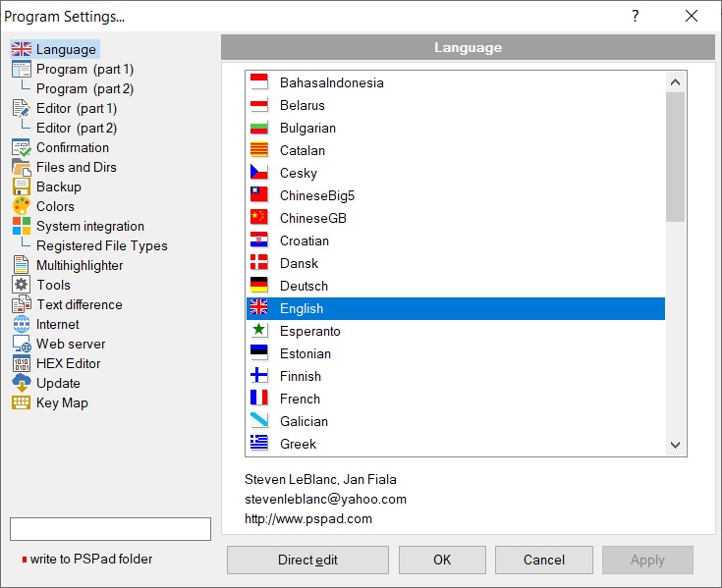Click the French flag icon
Image resolution: width=722 pixels, height=588 pixels.
[x=258, y=398]
